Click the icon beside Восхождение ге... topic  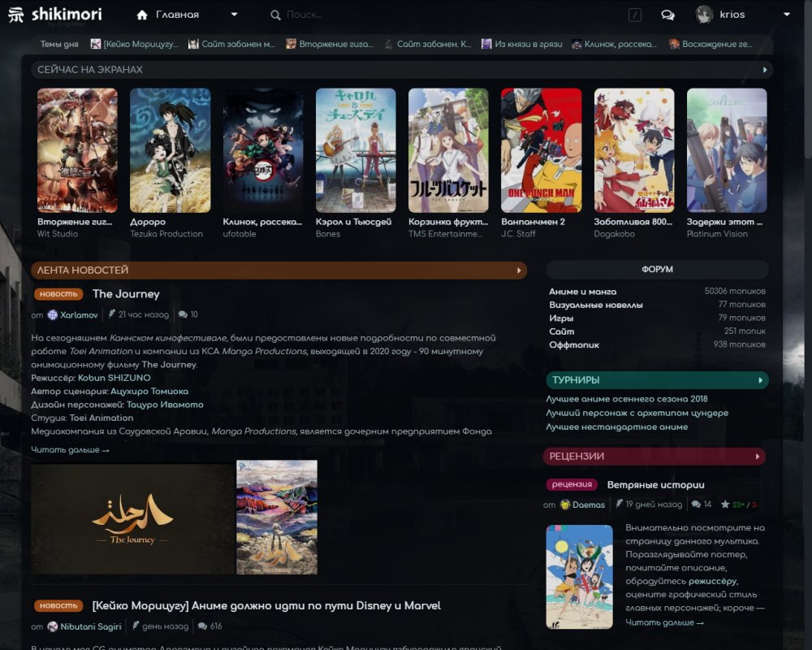pos(674,44)
